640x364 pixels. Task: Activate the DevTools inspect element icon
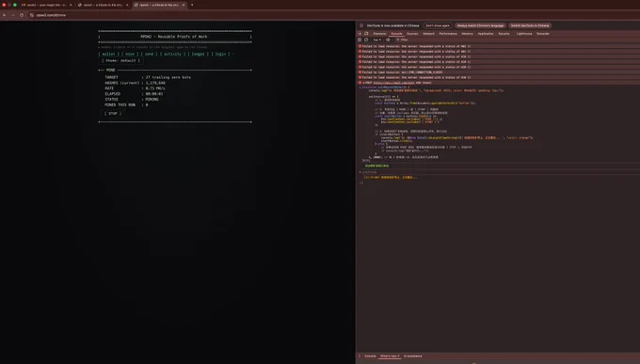360,34
